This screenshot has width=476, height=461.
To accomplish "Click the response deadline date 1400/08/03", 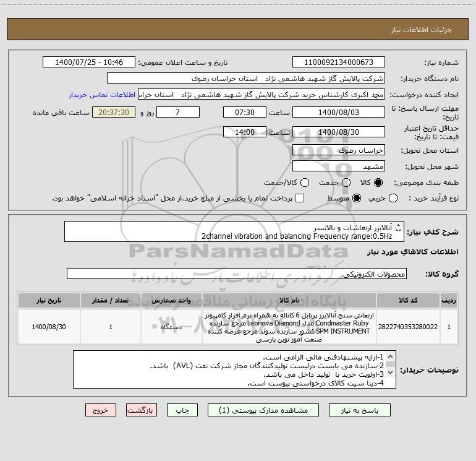I will tap(339, 112).
